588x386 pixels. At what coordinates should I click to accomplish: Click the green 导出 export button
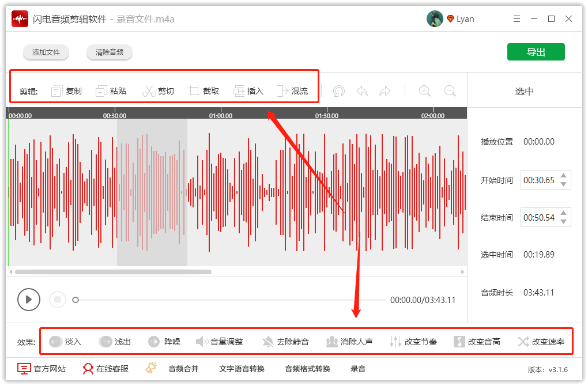536,51
